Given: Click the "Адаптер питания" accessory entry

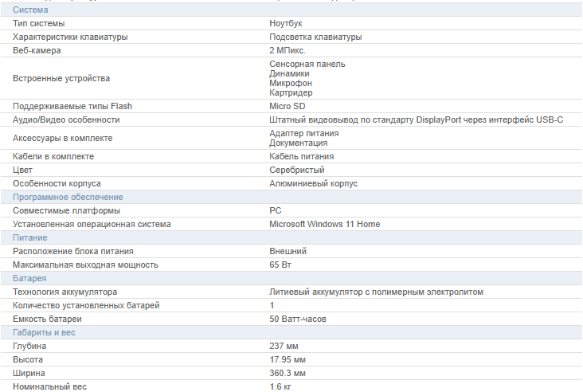Looking at the screenshot, I should (304, 133).
